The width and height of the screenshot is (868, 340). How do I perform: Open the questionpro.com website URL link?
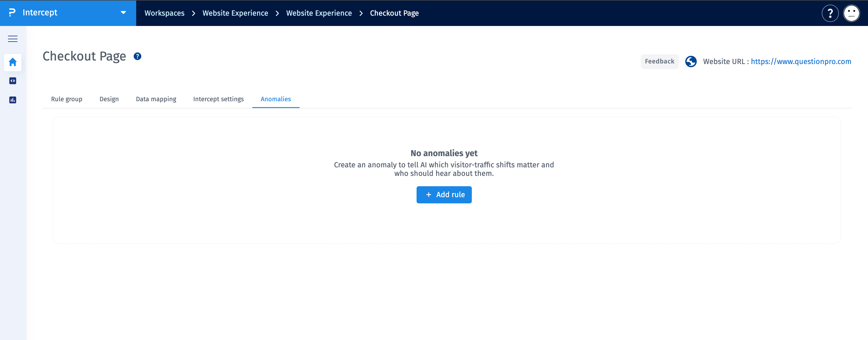coord(801,62)
